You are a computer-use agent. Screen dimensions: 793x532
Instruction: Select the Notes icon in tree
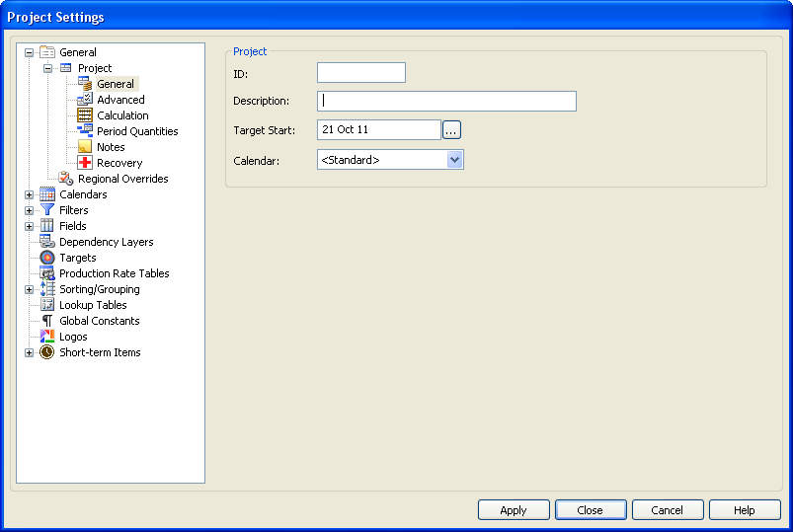pos(85,147)
